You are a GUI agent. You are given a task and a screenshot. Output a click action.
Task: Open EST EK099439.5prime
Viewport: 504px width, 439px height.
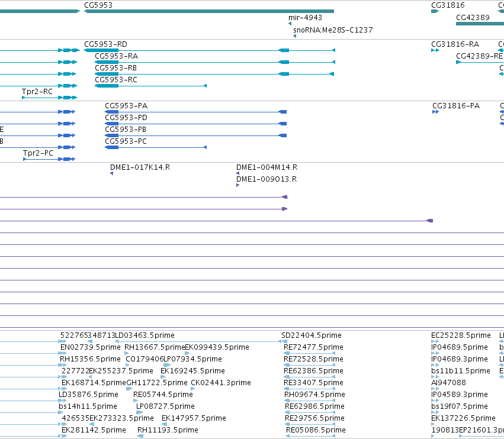click(x=217, y=347)
